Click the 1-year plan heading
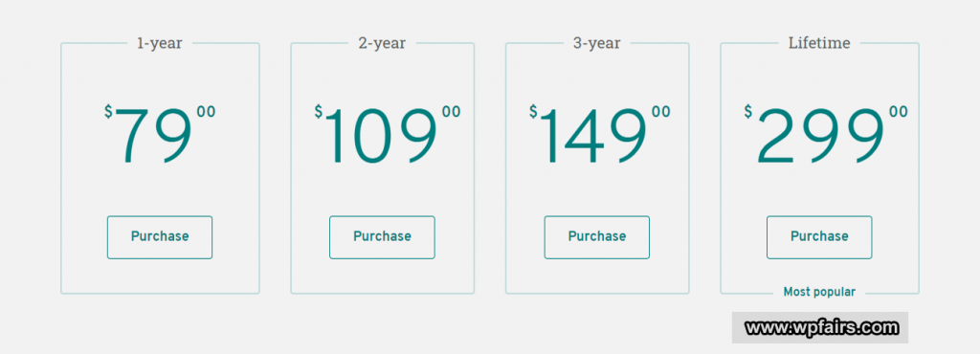This screenshot has width=980, height=354. (x=160, y=43)
